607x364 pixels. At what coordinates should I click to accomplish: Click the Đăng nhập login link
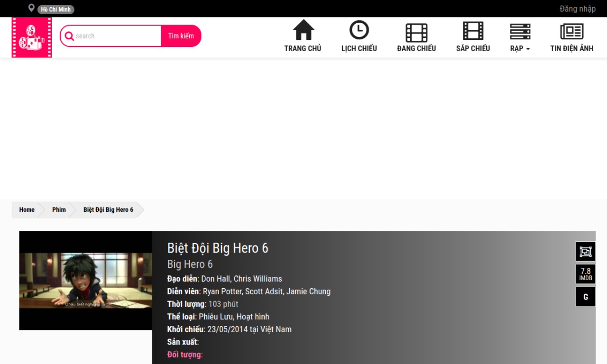(578, 9)
